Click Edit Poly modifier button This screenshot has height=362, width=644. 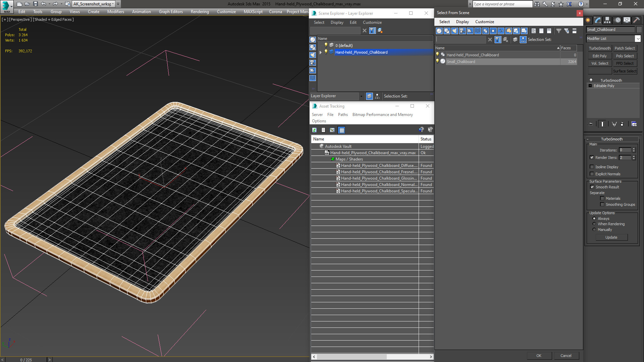pyautogui.click(x=599, y=56)
